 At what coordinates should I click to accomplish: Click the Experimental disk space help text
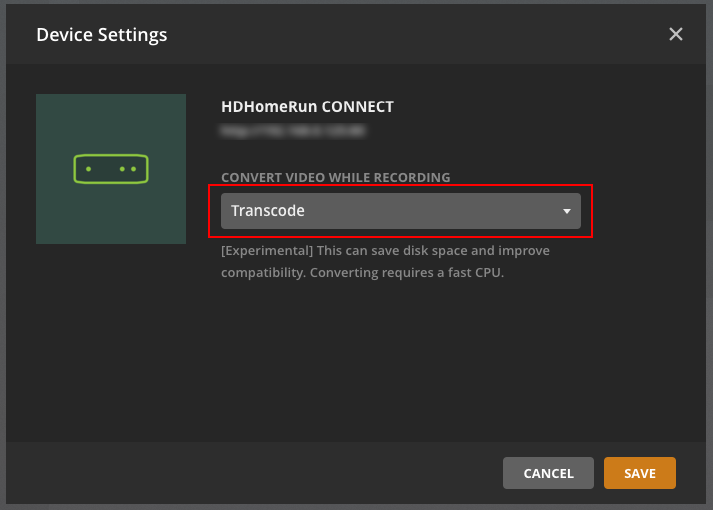pos(385,251)
